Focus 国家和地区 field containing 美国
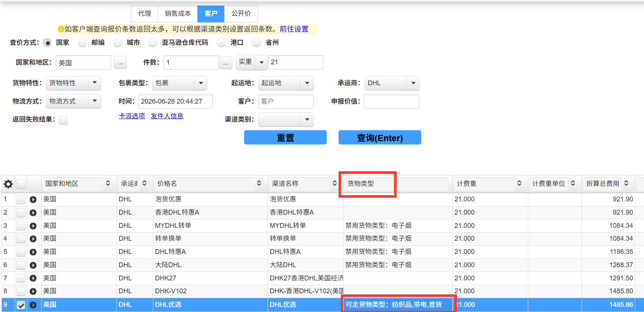Image resolution: width=644 pixels, height=312 pixels. pyautogui.click(x=83, y=62)
